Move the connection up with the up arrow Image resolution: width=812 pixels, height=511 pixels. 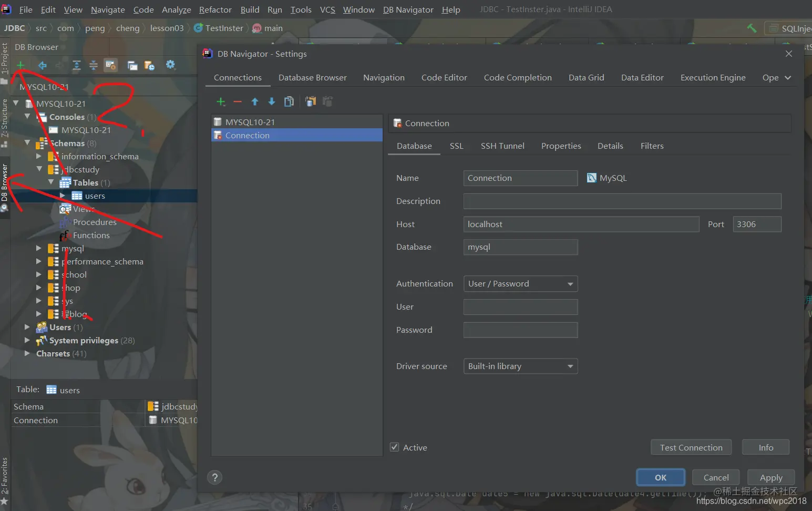point(255,101)
